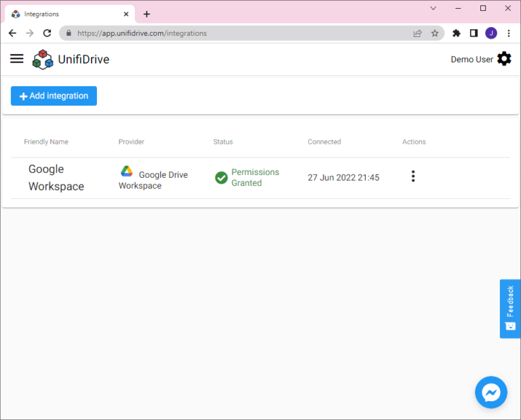
Task: Open the browser extensions puzzle icon
Action: click(457, 33)
